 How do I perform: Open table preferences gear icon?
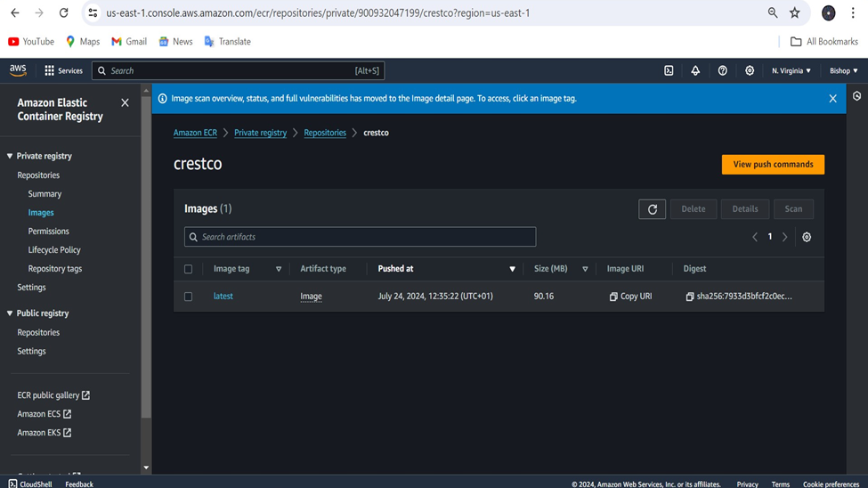807,237
